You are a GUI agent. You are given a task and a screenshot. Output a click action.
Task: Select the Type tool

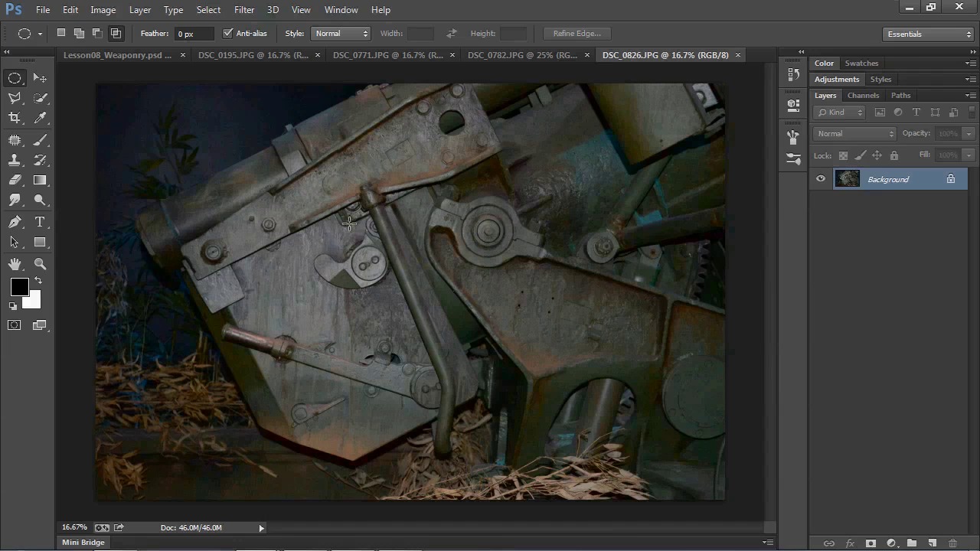click(40, 222)
